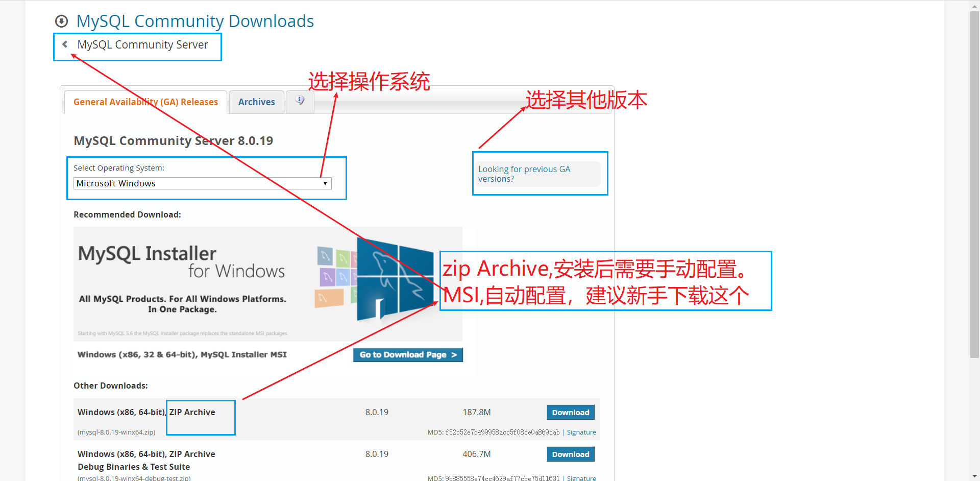Click the Debug Binaries & Test Suite text

point(134,467)
